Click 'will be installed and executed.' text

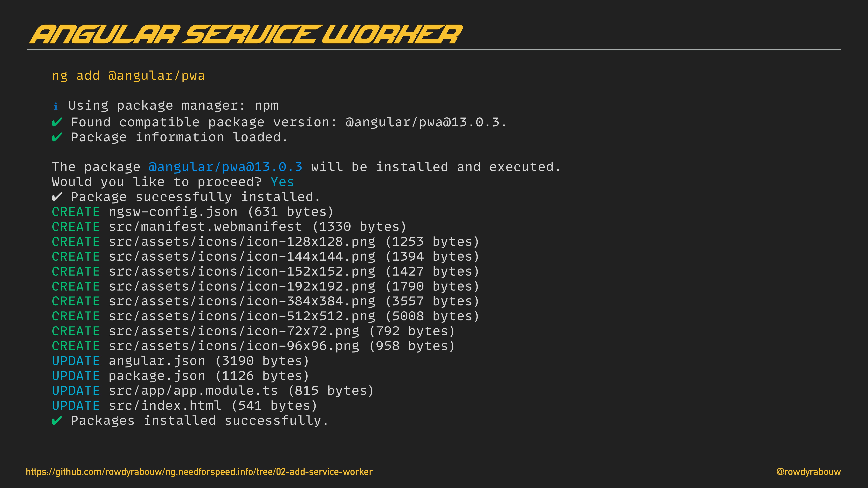436,167
